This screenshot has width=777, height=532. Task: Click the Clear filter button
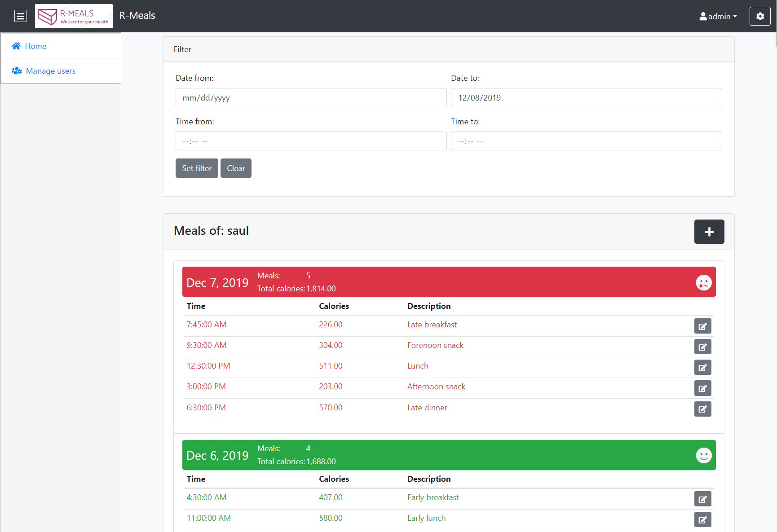point(236,168)
